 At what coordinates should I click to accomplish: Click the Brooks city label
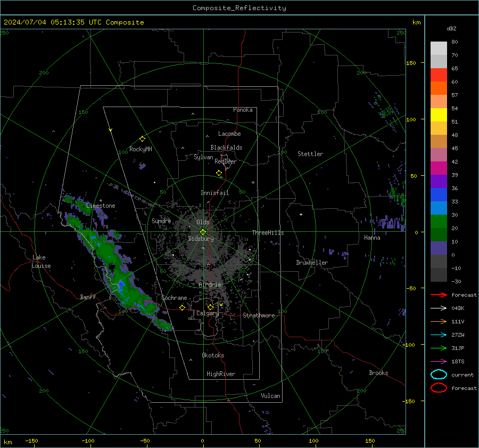pyautogui.click(x=378, y=373)
